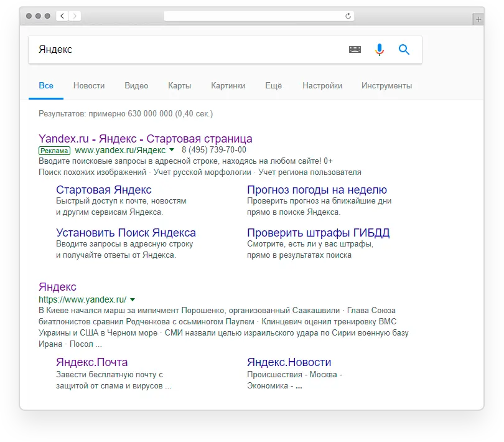Expand the dropdown arrow next to https://www.yandex.ru/

133,299
